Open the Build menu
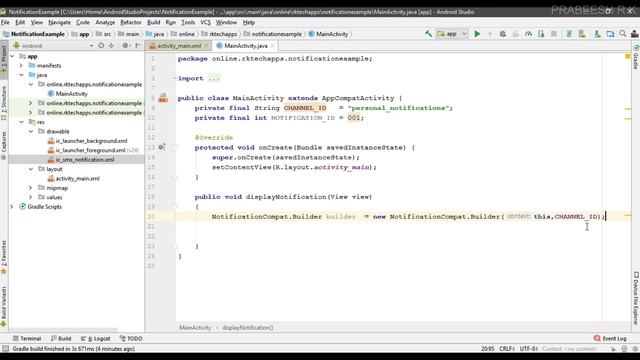The image size is (640, 360). 153,22
